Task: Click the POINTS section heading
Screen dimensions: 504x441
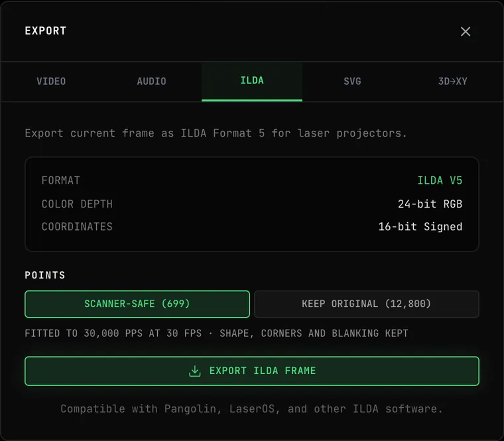Action: (45, 275)
